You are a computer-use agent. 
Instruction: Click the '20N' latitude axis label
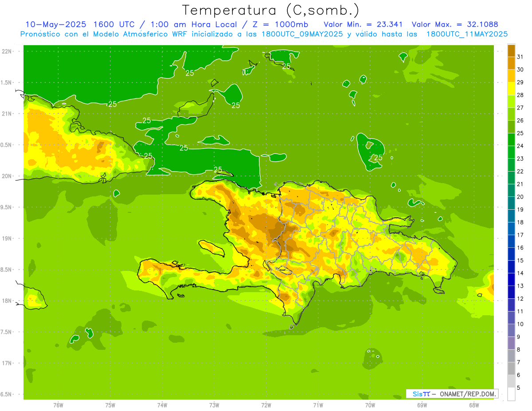point(7,176)
